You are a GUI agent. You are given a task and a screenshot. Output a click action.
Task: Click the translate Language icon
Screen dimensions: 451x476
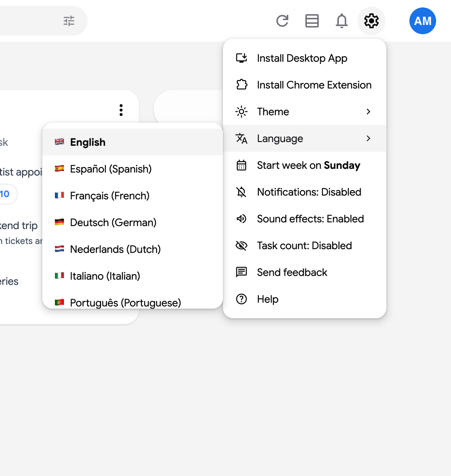[241, 138]
